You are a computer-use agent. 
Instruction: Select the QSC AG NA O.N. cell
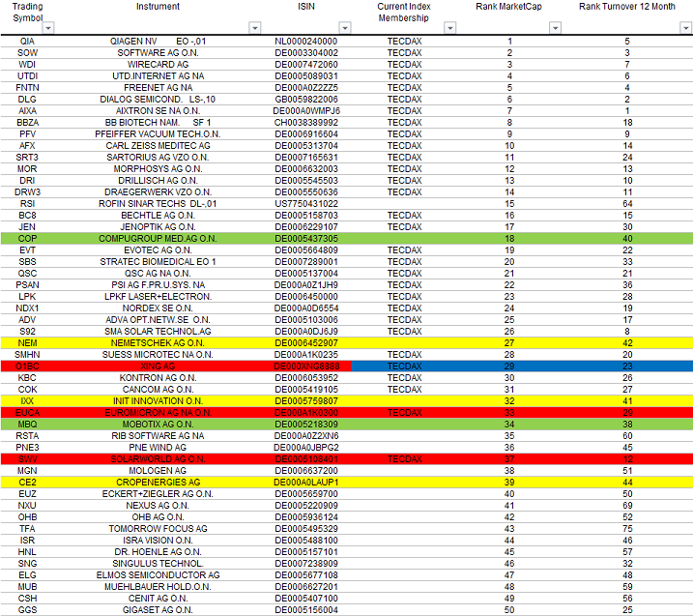coord(158,274)
